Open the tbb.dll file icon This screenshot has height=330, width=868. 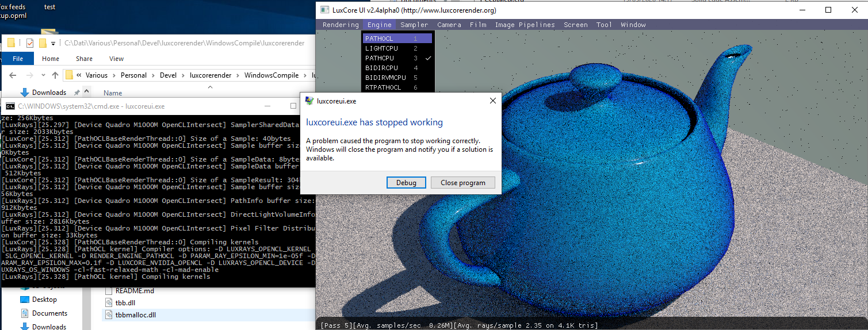[x=110, y=303]
